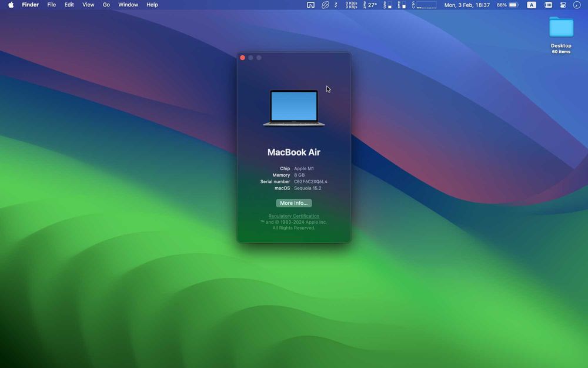Click the keyboard battery menu bar icon
Screen dimensions: 588x368
(x=548, y=5)
